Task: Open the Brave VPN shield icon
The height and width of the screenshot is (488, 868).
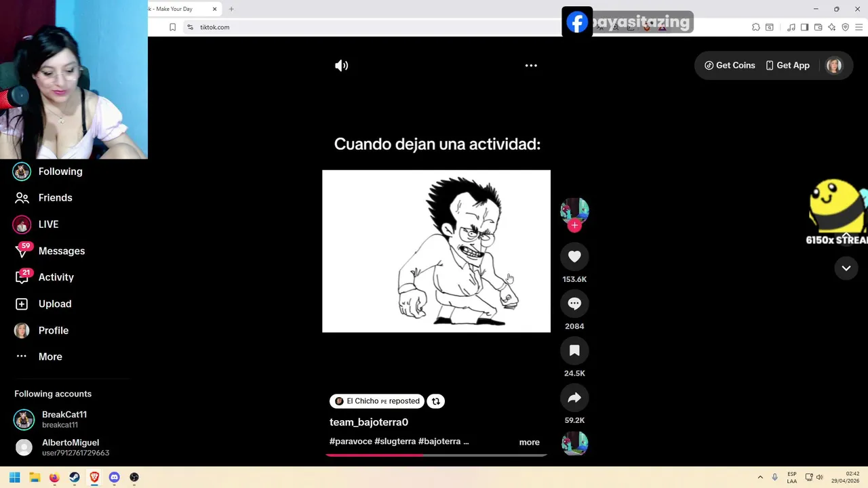Action: tap(846, 27)
